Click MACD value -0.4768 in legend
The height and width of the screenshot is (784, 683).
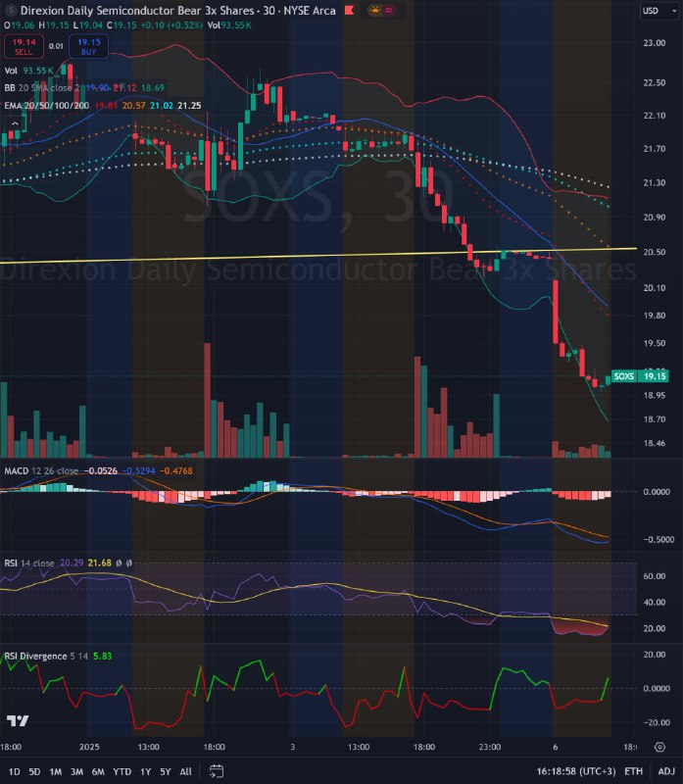click(x=176, y=471)
